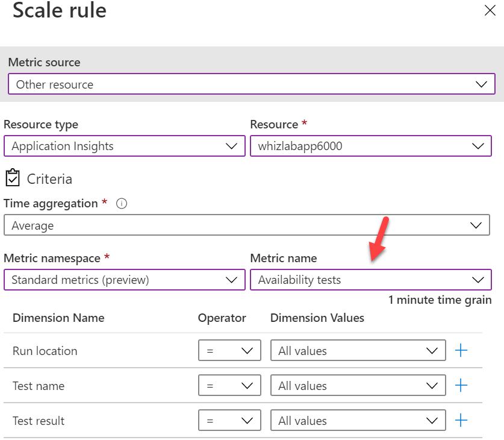Close the Scale rule panel
Screen dimensions: 504x440
click(x=490, y=10)
